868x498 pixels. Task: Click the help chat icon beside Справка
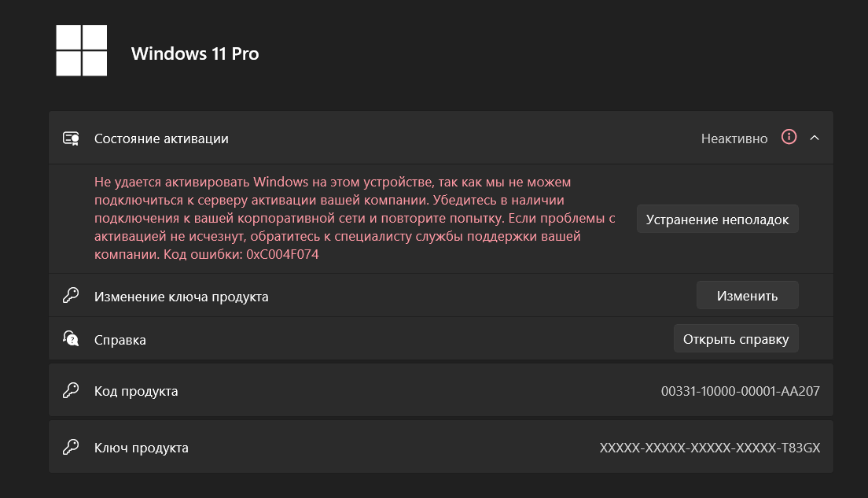point(71,338)
